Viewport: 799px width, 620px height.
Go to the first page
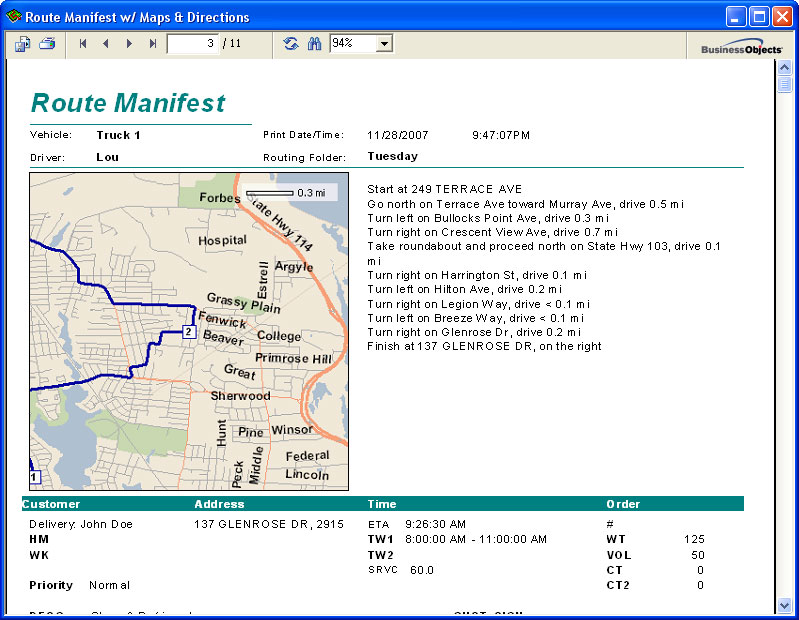coord(83,44)
